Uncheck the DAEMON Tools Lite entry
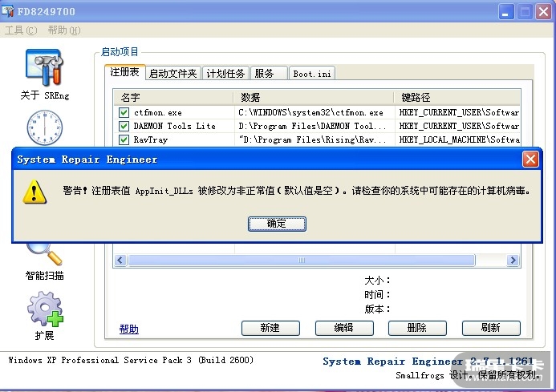Screen dimensions: 556x392 click(x=124, y=126)
